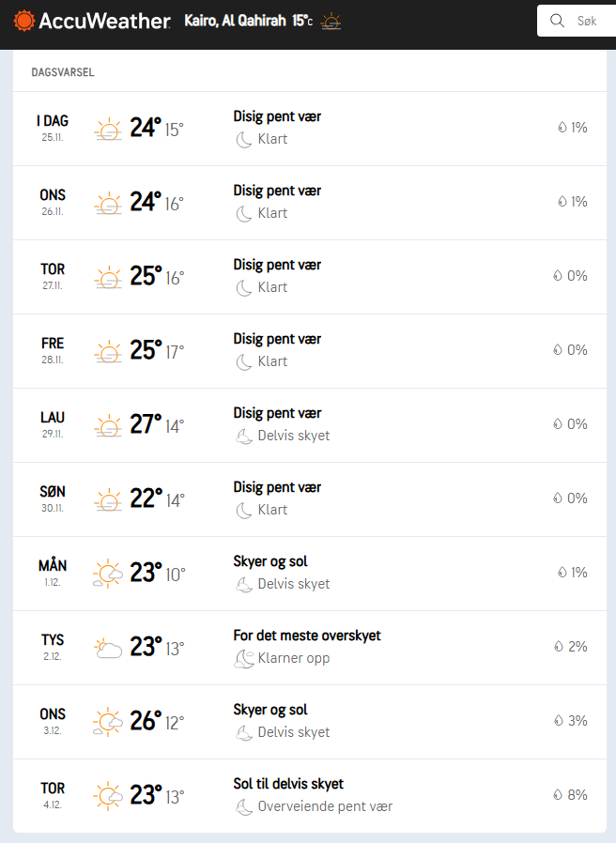Click the mostly cloudy icon for TYS 2.12.
Image resolution: width=616 pixels, height=843 pixels.
(109, 648)
